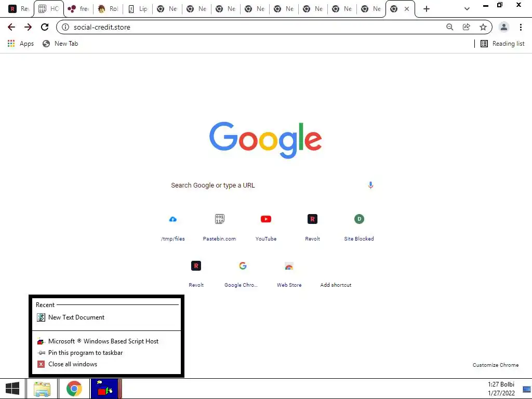Open the /tmp/files shortcut
Screen dimensions: 532x399
[x=172, y=228]
